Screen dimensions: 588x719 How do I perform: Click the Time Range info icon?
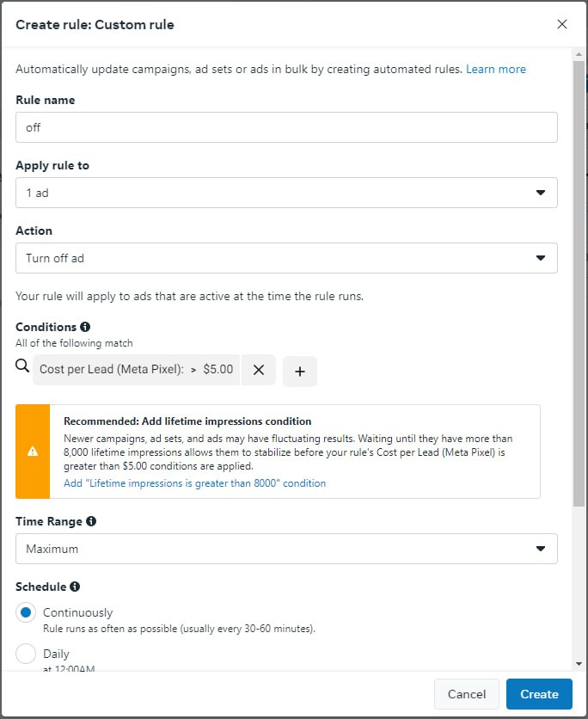[x=91, y=521]
